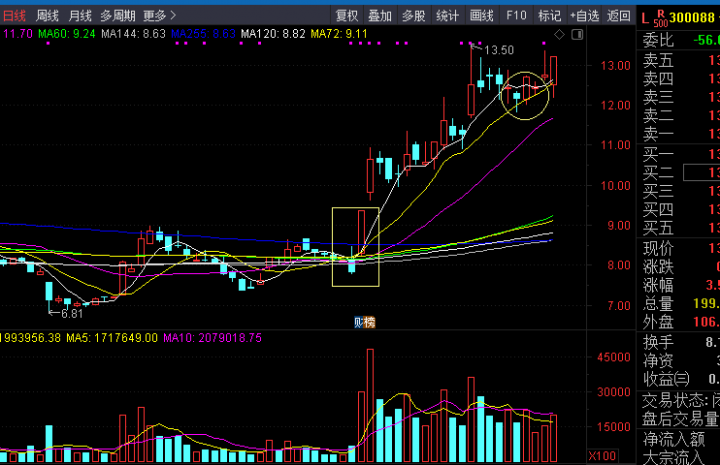Click the MA60 legend label
The width and height of the screenshot is (720, 465).
pos(67,34)
